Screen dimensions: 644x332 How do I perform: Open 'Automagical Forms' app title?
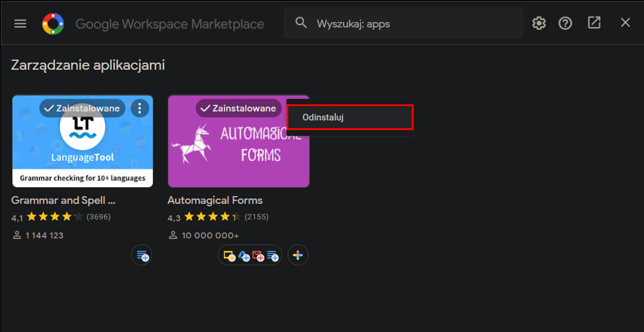coord(215,200)
